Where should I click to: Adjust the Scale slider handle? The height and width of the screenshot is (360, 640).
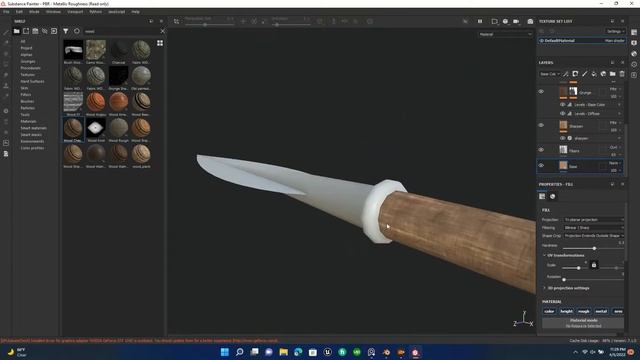[x=578, y=268]
